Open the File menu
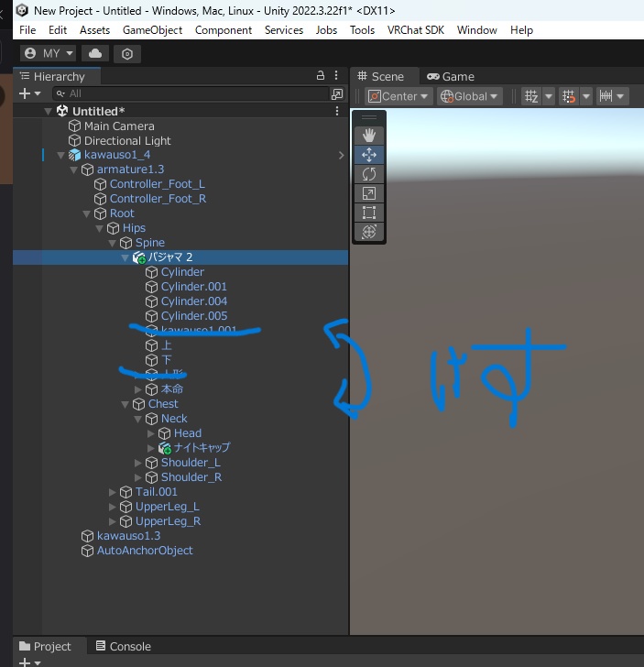This screenshot has width=644, height=667. pos(27,30)
